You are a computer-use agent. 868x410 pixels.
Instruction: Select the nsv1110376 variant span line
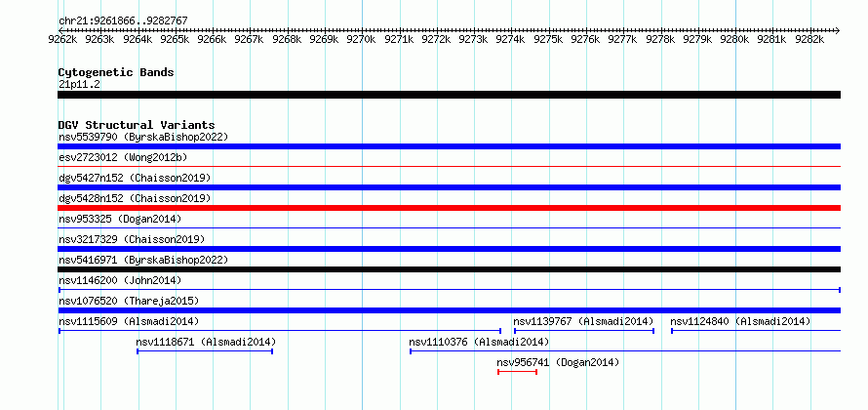[x=625, y=351]
